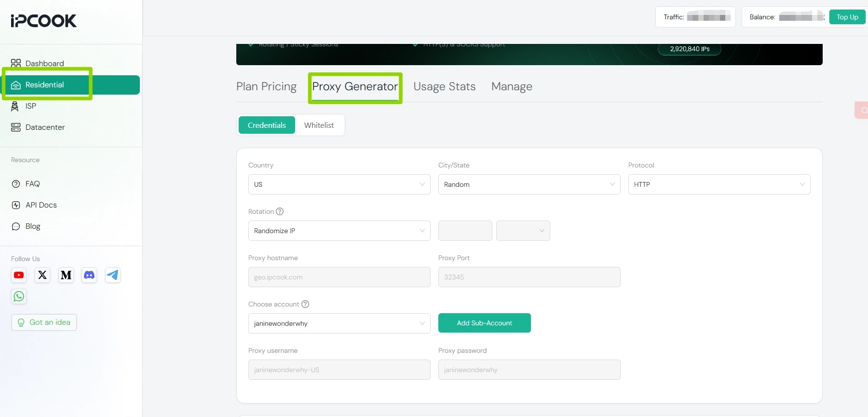Viewport: 868px width, 417px height.
Task: Open the Protocol dropdown showing HTTP
Action: coord(719,184)
